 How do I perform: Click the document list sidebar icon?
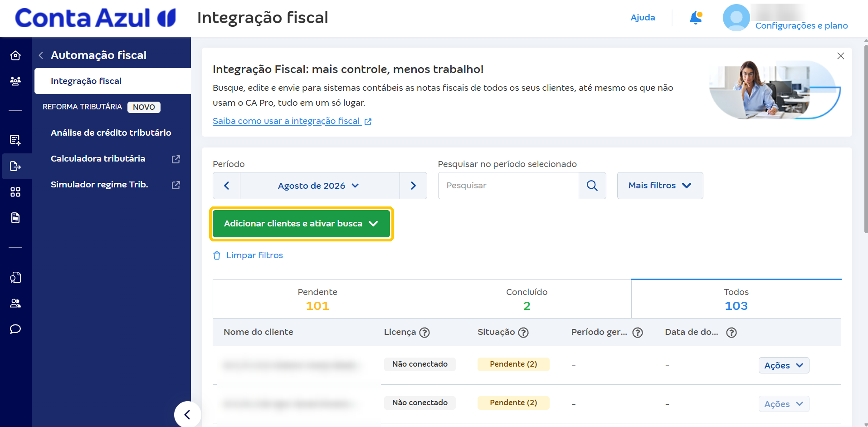(15, 140)
